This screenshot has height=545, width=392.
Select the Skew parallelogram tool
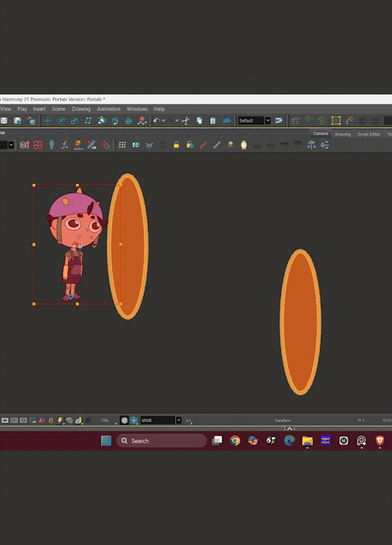[88, 121]
